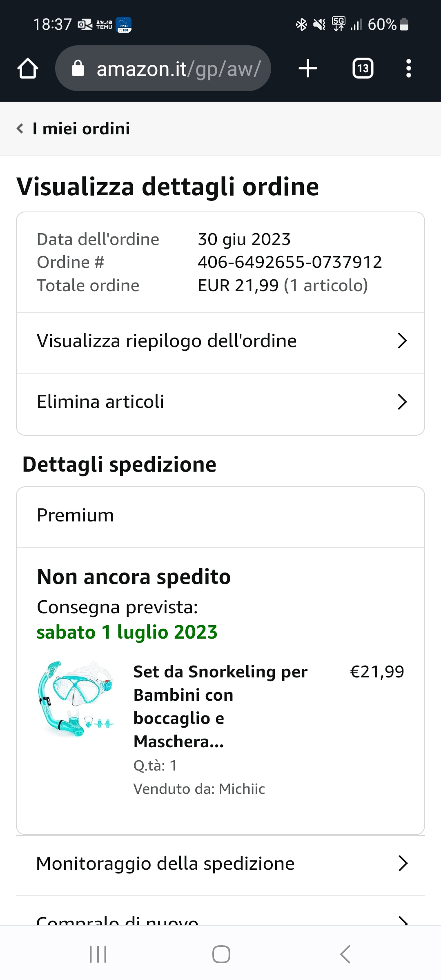Tap the snorkeling set product thumbnail
Viewport: 441px width, 980px height.
pos(76,699)
